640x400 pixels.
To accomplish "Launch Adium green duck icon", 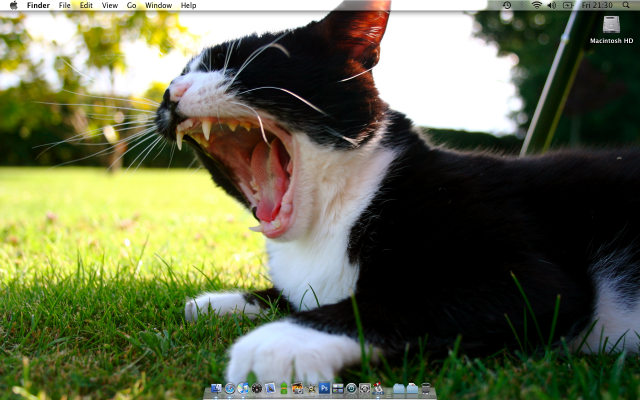I will (284, 388).
